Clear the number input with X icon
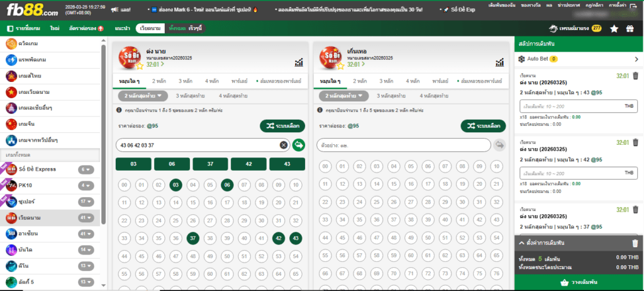644x291 pixels. pos(284,145)
